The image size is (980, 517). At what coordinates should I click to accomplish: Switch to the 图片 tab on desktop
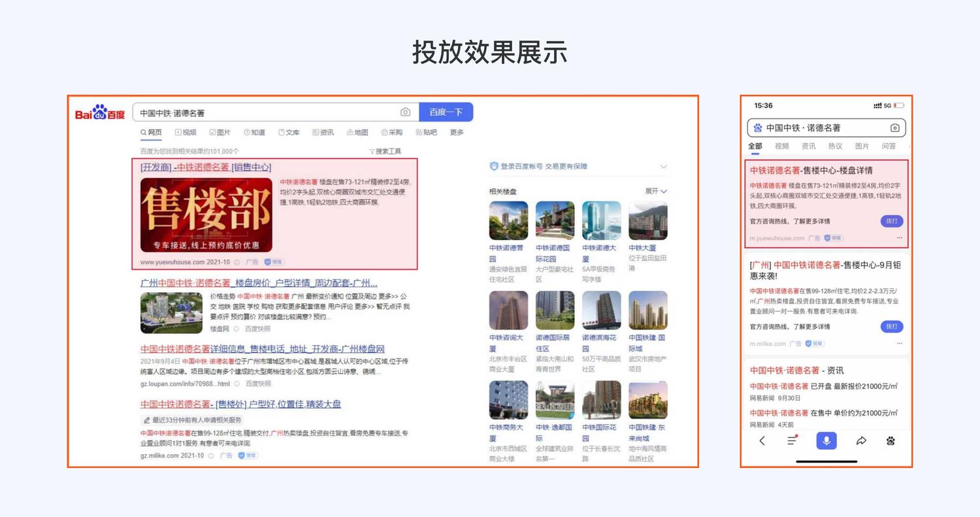point(220,132)
